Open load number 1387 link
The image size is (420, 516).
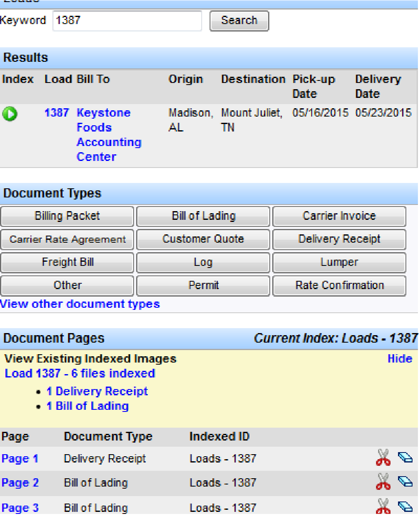tap(56, 113)
